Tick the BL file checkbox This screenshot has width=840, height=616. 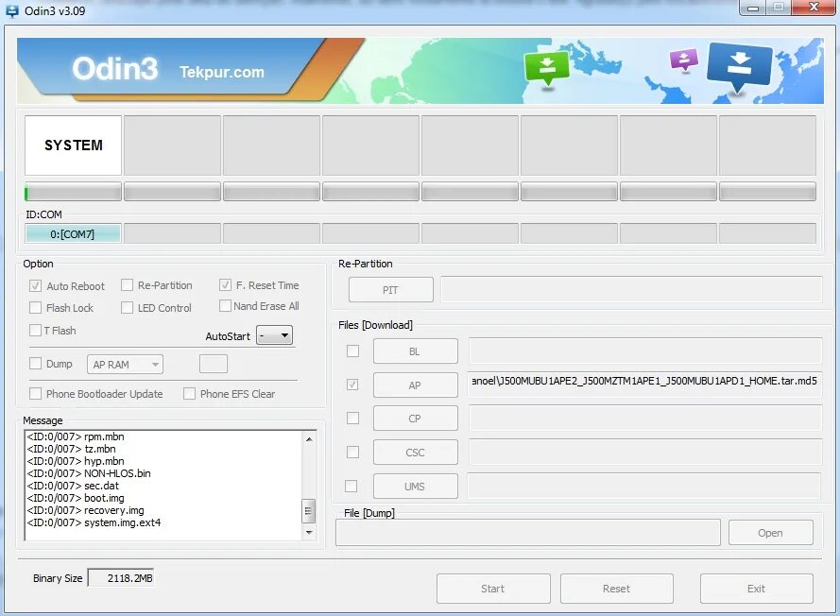[x=352, y=351]
